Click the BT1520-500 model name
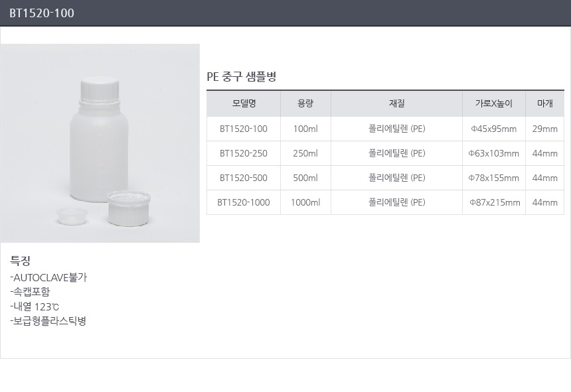This screenshot has width=571, height=392. click(x=244, y=178)
